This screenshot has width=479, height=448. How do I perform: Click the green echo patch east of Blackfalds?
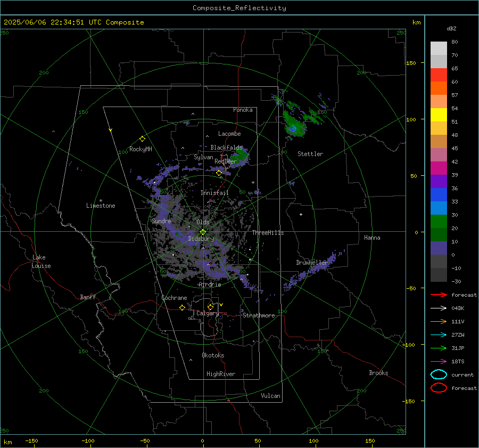pyautogui.click(x=241, y=157)
